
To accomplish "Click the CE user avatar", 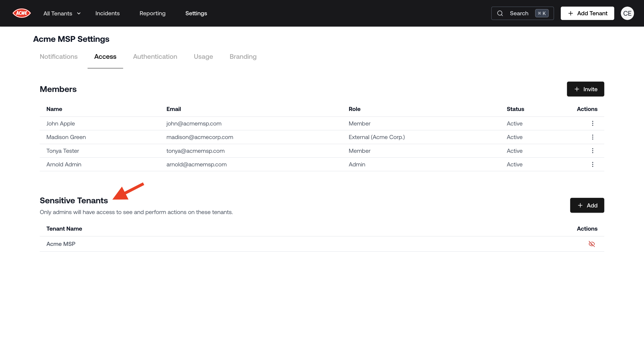I will (627, 13).
